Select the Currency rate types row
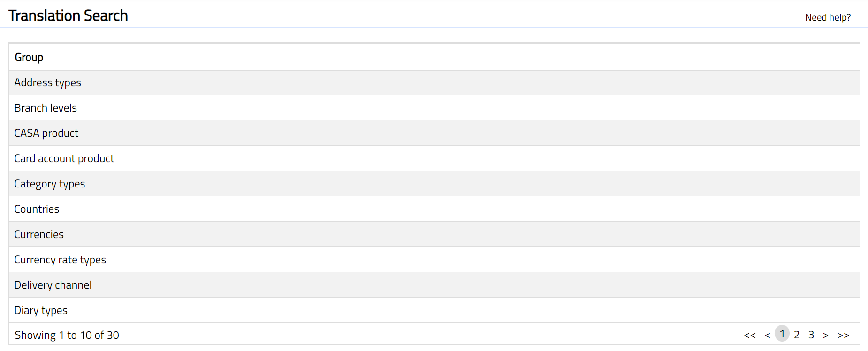Viewport: 868px width, 351px height. tap(60, 260)
